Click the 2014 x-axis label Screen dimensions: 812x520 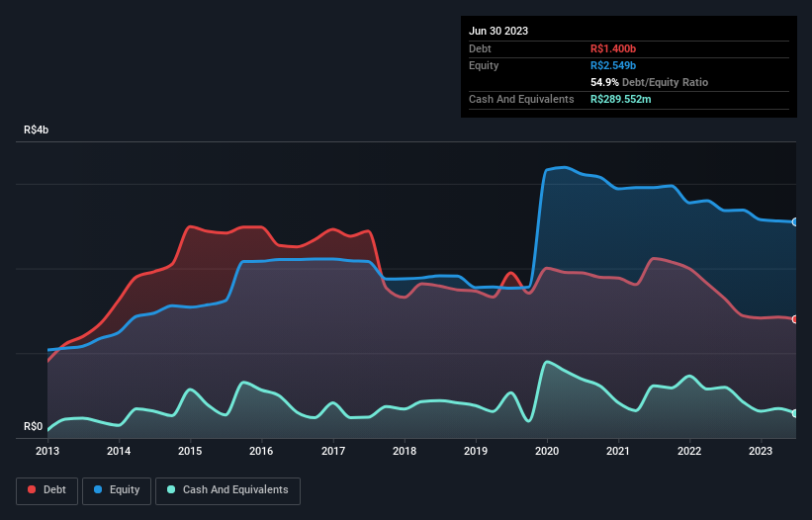(119, 451)
